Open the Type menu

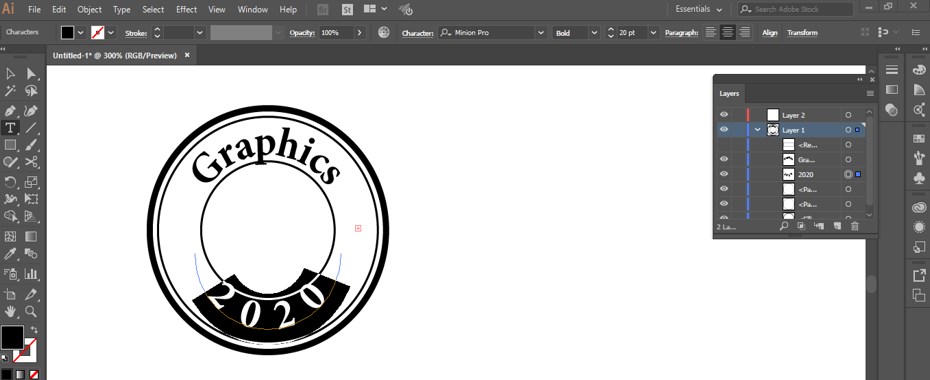point(122,9)
